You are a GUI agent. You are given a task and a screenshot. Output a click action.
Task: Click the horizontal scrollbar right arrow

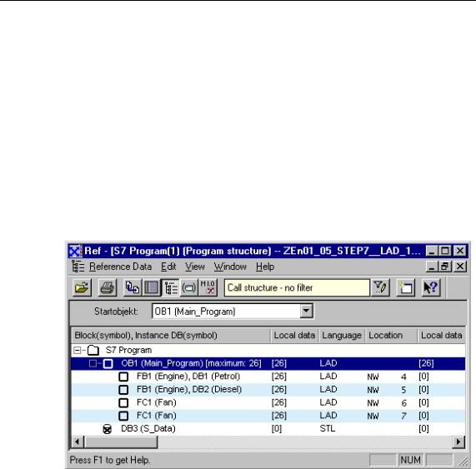pos(458,442)
